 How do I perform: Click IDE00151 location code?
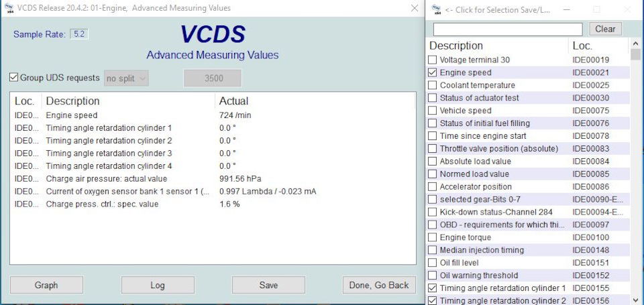[590, 263]
